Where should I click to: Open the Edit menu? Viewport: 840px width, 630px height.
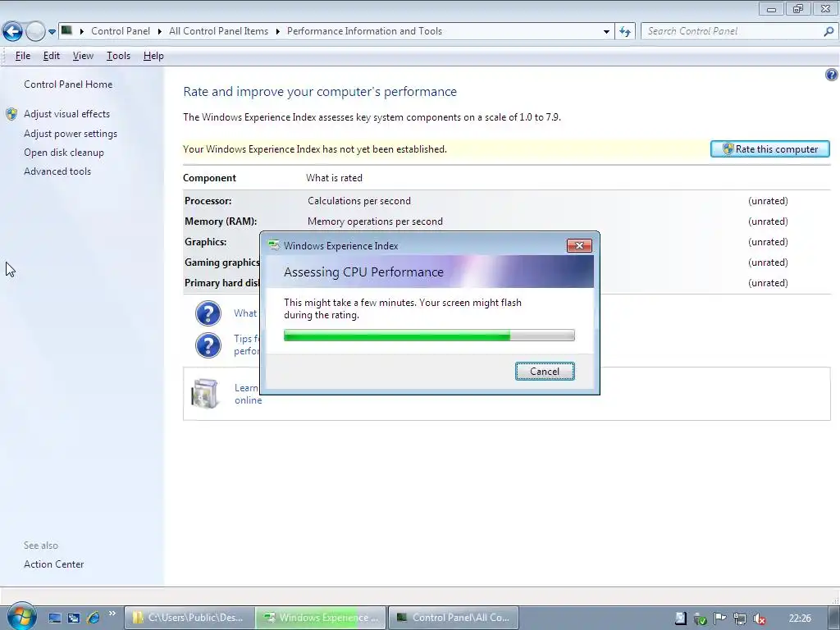pyautogui.click(x=52, y=56)
